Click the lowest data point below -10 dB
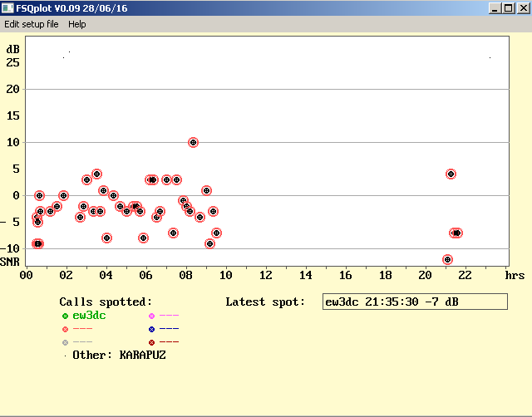532x417 pixels. pyautogui.click(x=447, y=260)
